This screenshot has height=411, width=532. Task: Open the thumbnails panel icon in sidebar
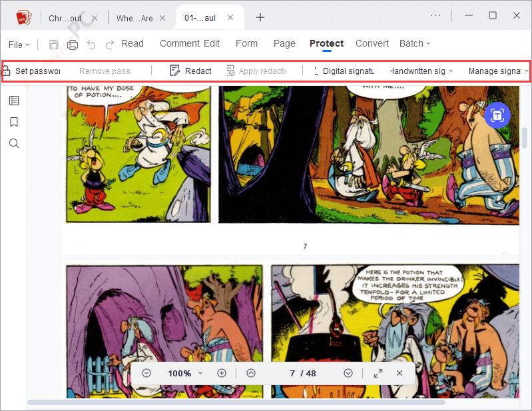[14, 101]
